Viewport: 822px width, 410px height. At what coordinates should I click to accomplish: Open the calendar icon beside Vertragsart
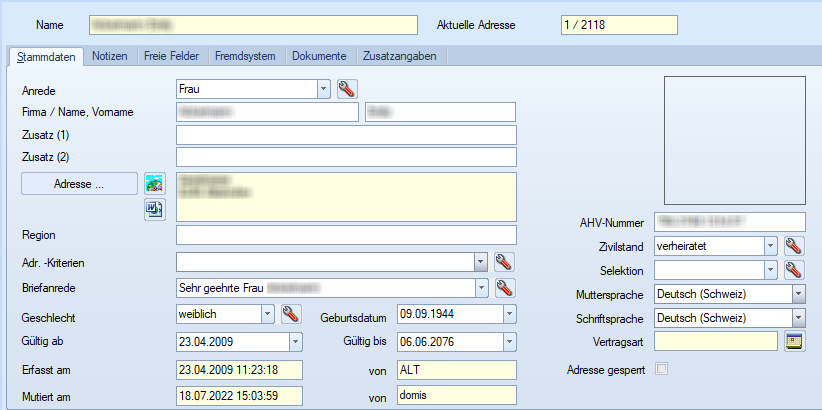(794, 341)
